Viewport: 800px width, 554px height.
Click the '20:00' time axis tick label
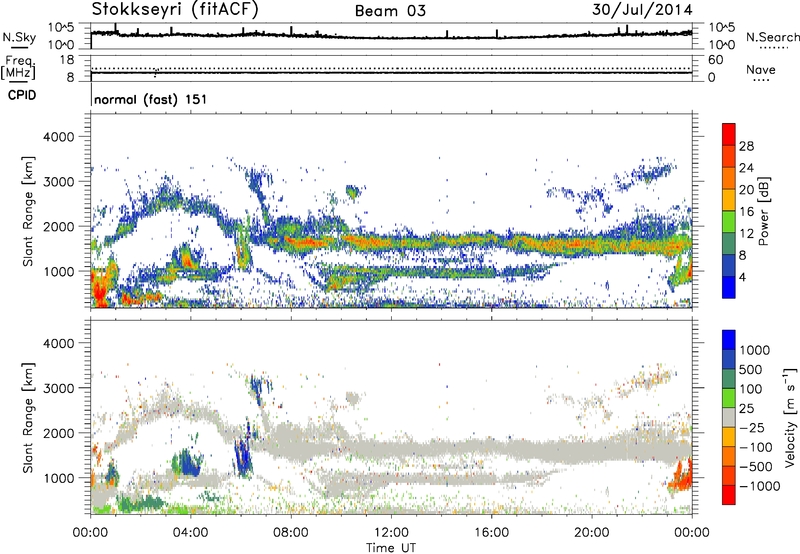pyautogui.click(x=591, y=533)
